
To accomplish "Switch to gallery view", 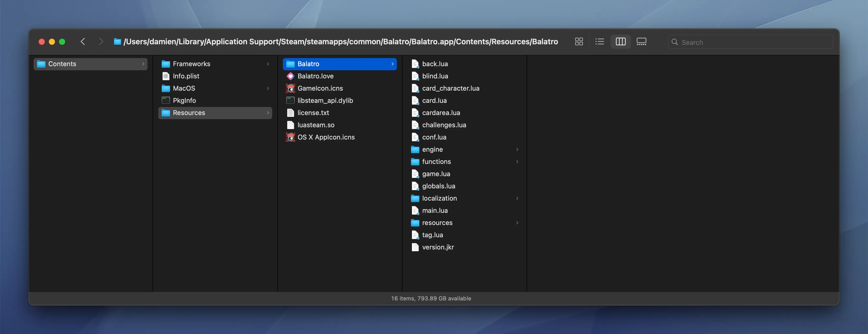I will tap(641, 41).
